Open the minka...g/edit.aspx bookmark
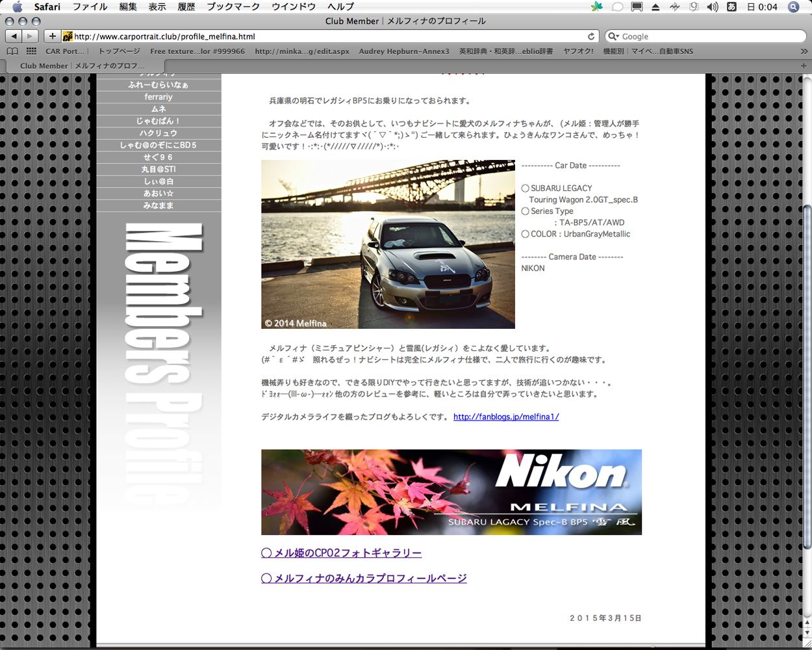 [x=302, y=51]
